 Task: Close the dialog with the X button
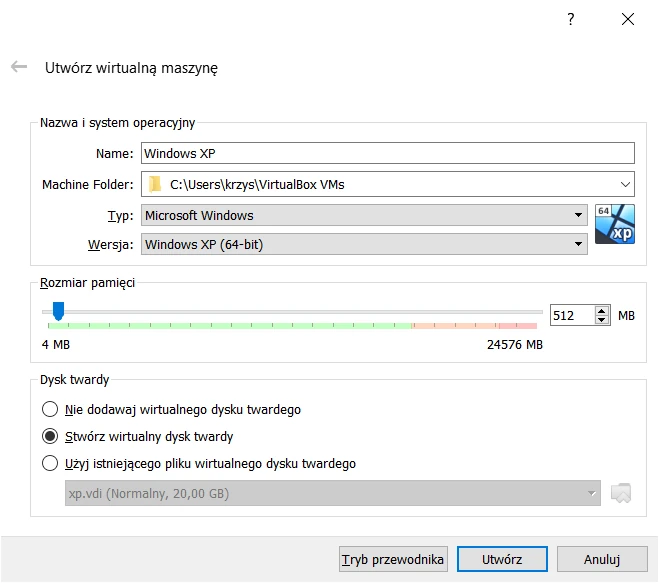click(628, 19)
